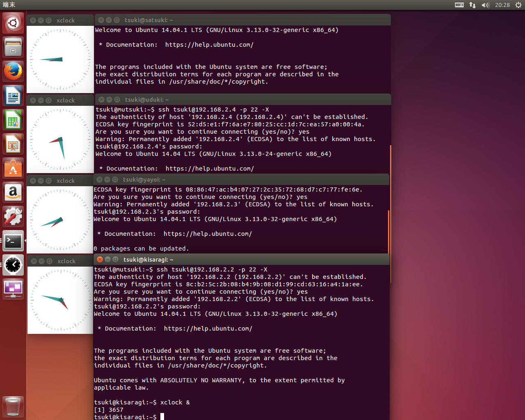The width and height of the screenshot is (525, 420).
Task: Click the 端末 application menu title
Action: 9,5
